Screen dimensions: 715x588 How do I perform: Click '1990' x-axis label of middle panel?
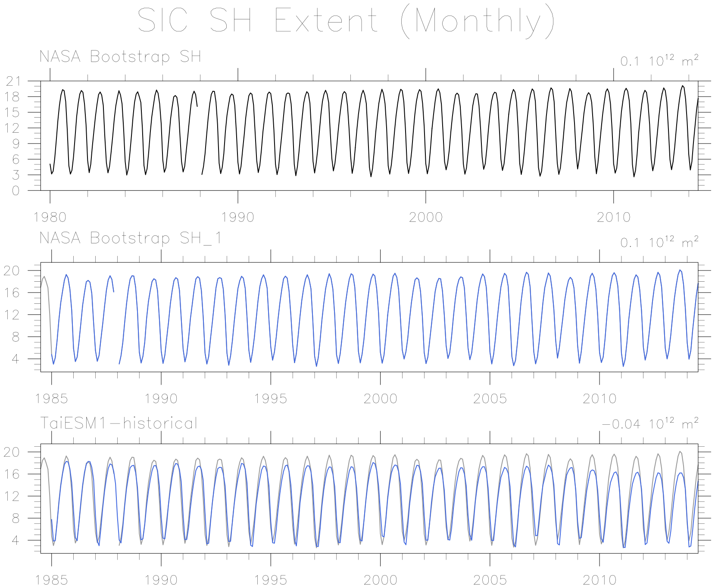(x=161, y=398)
